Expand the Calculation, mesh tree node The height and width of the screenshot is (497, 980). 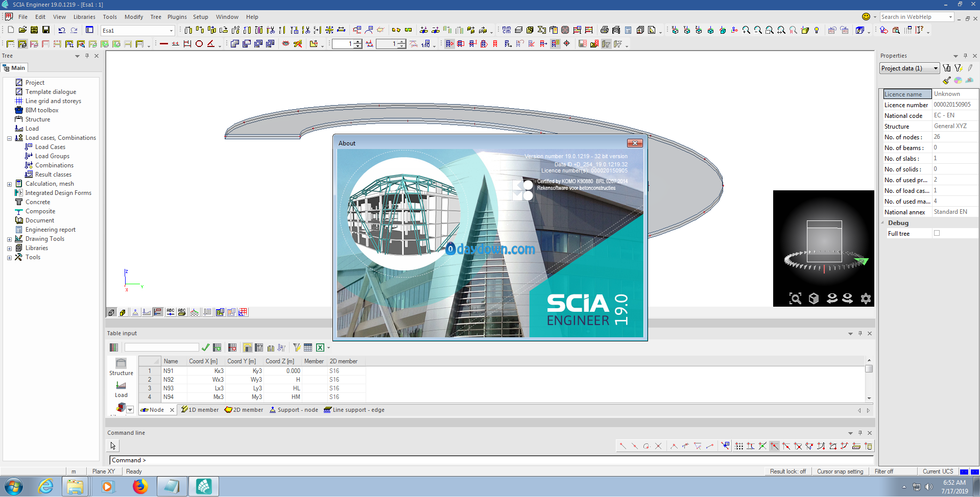pyautogui.click(x=9, y=184)
